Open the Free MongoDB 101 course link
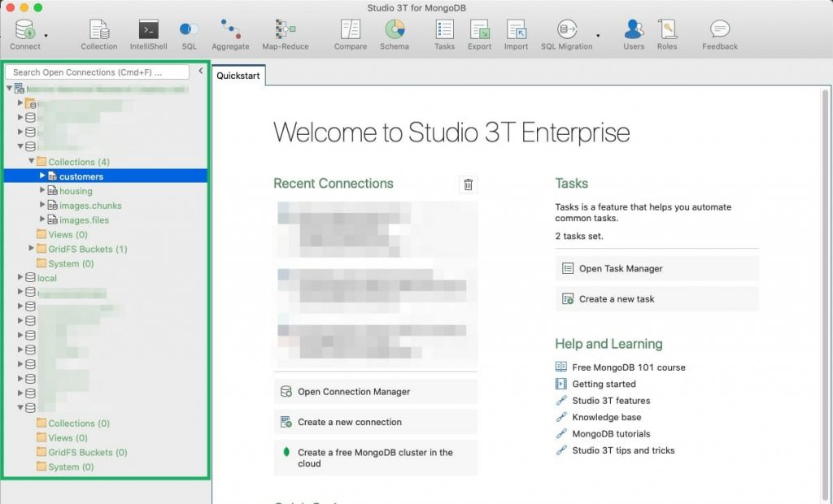The width and height of the screenshot is (833, 504). 629,367
